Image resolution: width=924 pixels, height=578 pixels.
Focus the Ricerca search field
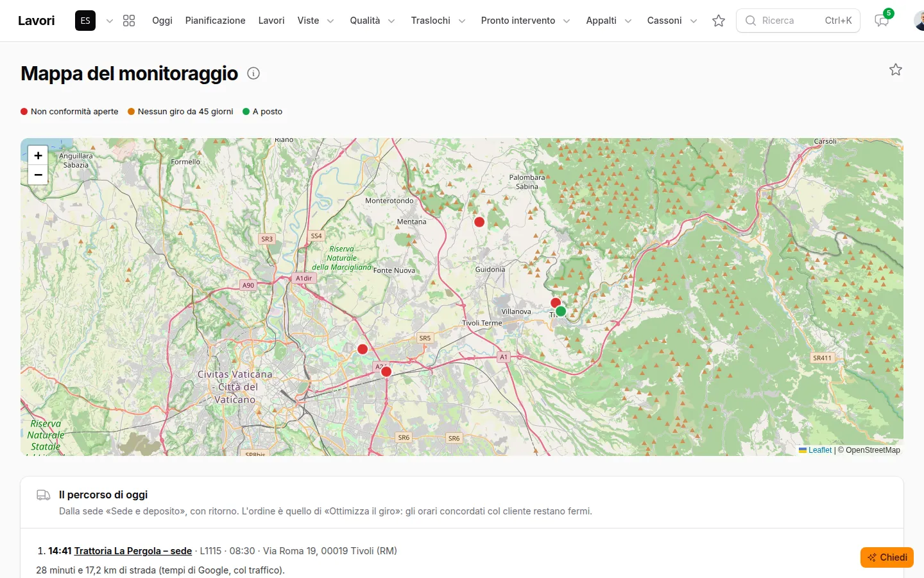pyautogui.click(x=798, y=21)
